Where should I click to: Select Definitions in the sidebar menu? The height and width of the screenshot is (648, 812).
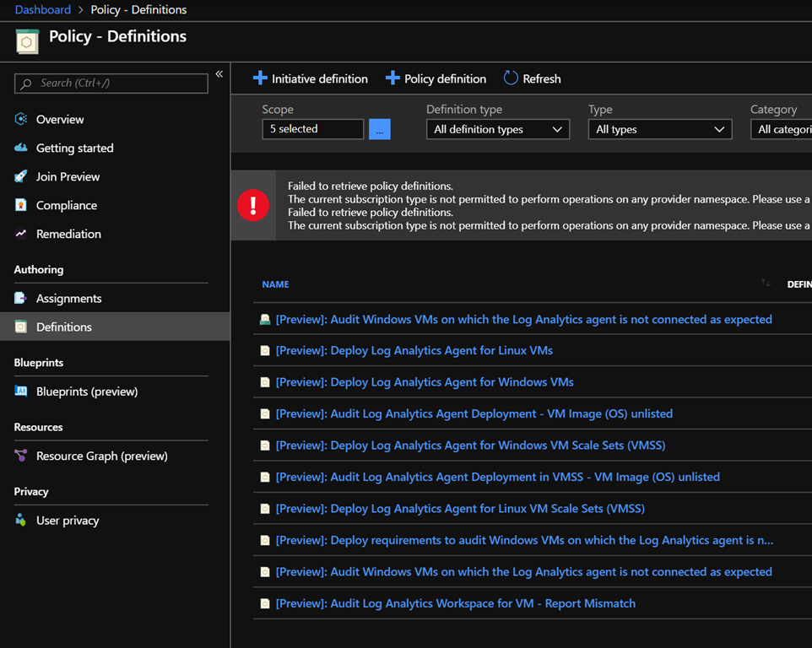pos(63,327)
